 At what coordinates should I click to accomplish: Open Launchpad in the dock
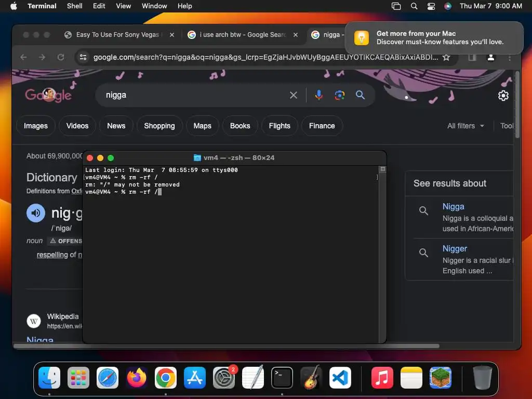(x=78, y=378)
